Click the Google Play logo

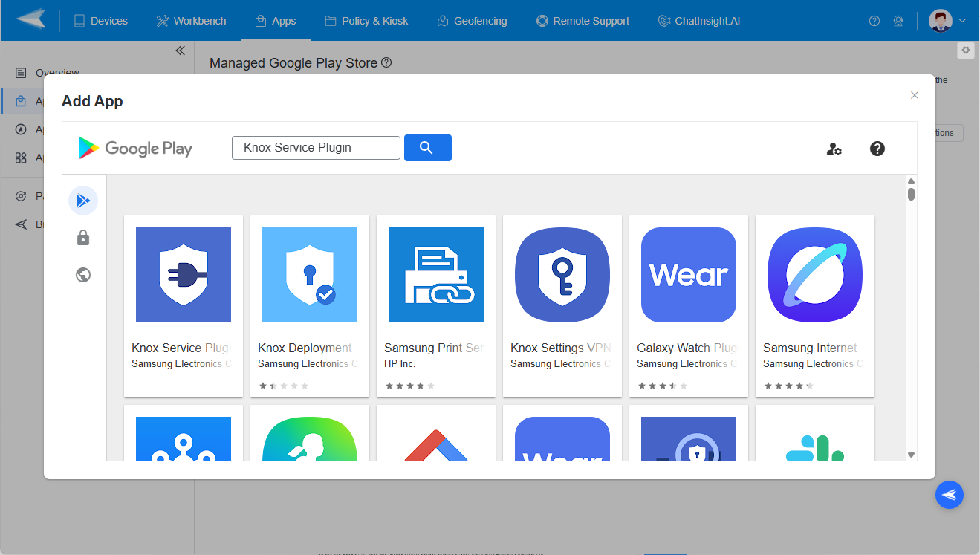pos(134,147)
